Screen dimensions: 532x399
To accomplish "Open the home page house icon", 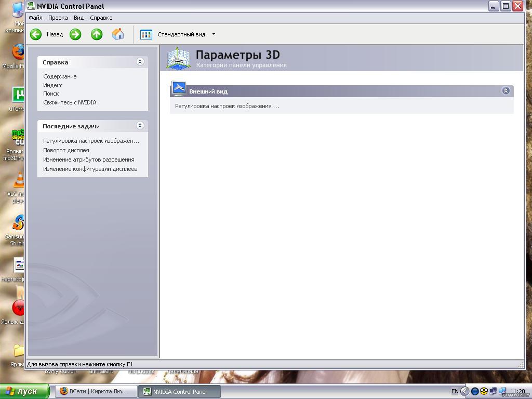I will [x=118, y=34].
